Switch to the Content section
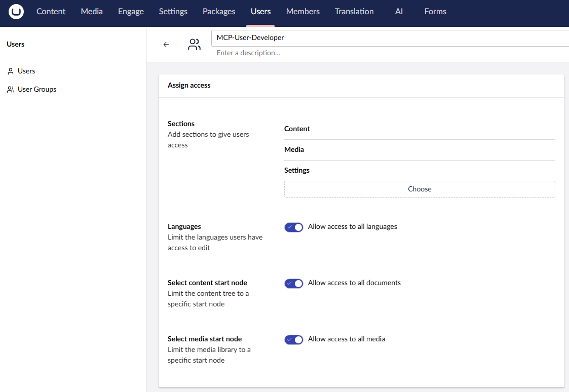 tap(51, 12)
